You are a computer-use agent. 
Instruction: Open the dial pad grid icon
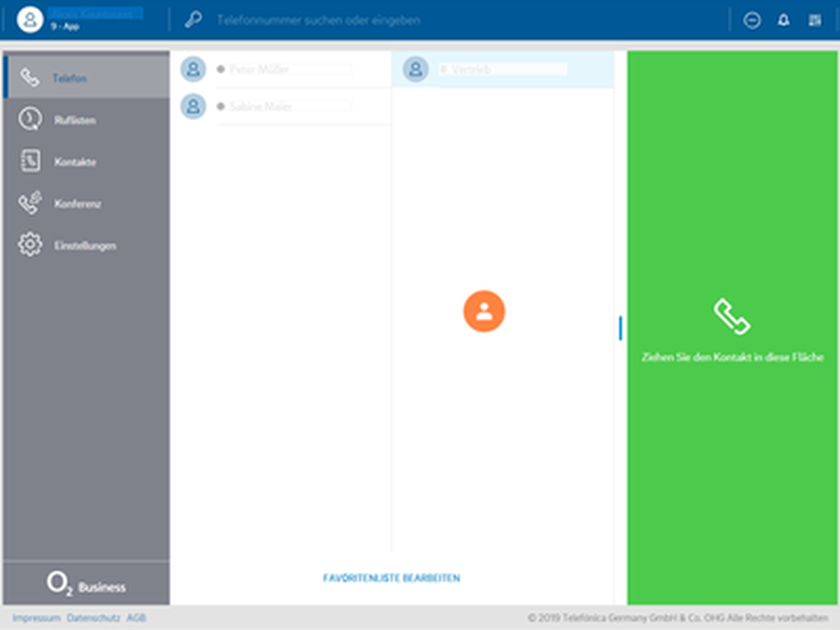click(815, 21)
